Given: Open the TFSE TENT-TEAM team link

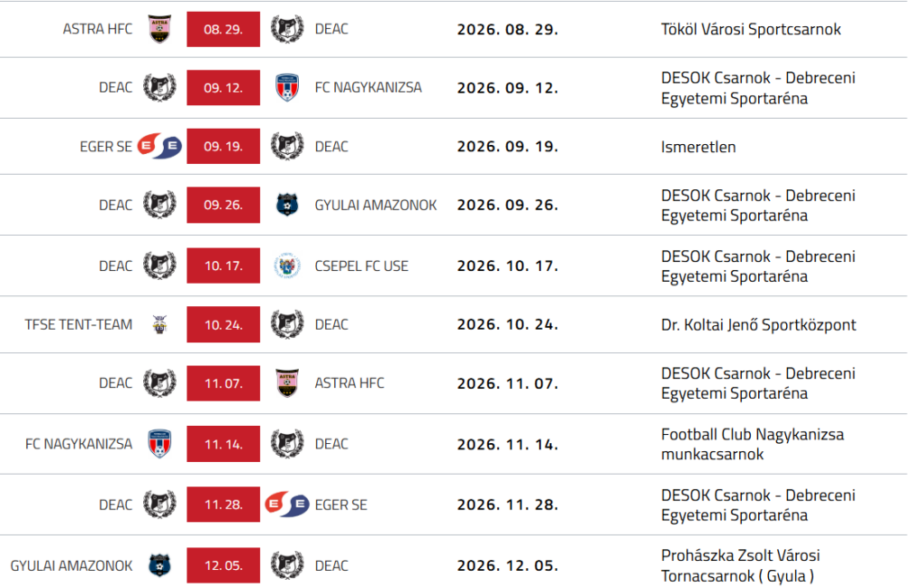Looking at the screenshot, I should click(78, 324).
